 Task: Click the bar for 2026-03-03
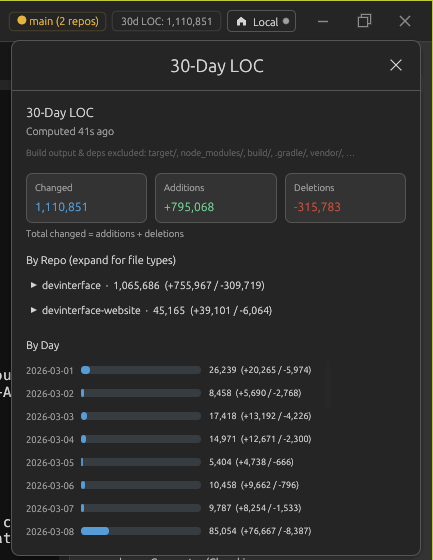(x=141, y=416)
